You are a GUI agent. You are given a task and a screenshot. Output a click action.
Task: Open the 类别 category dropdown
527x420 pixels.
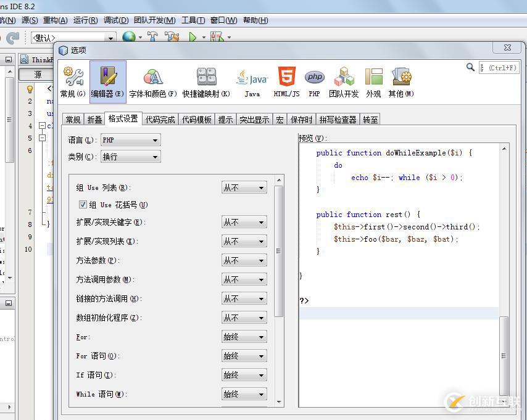pos(131,157)
